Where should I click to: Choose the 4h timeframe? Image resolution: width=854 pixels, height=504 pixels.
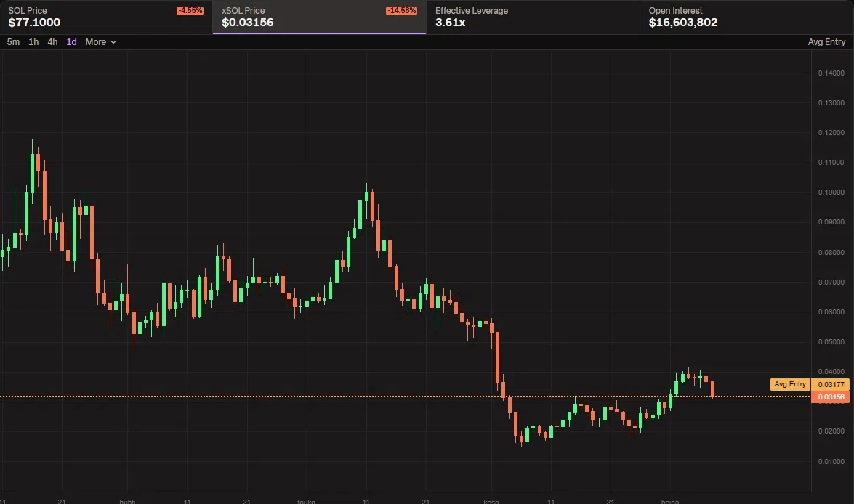(52, 42)
